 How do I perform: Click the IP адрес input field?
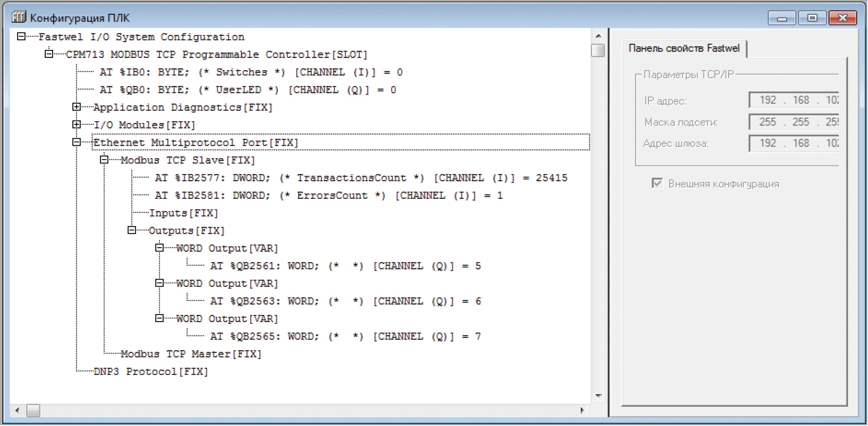(x=794, y=100)
